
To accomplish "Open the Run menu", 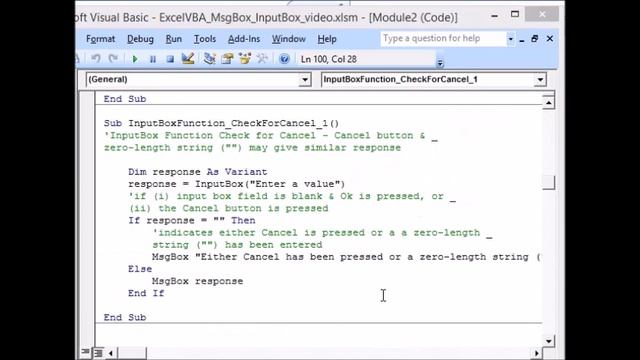I will click(173, 39).
